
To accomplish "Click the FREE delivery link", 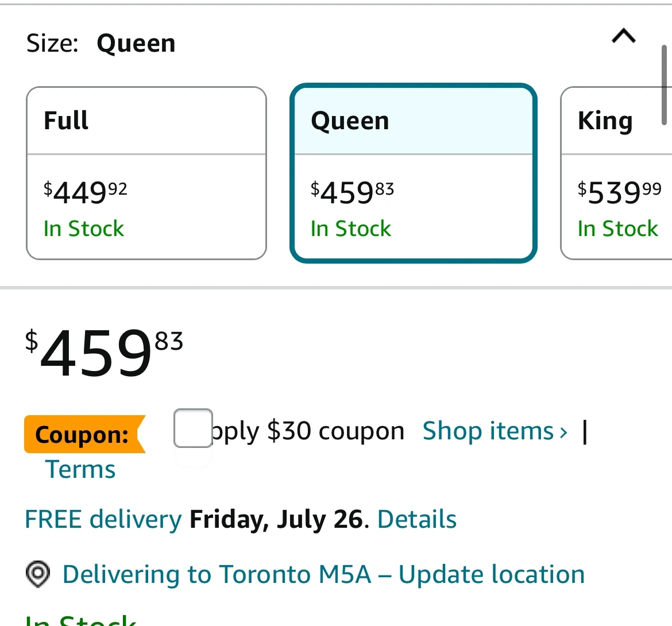I will 103,519.
